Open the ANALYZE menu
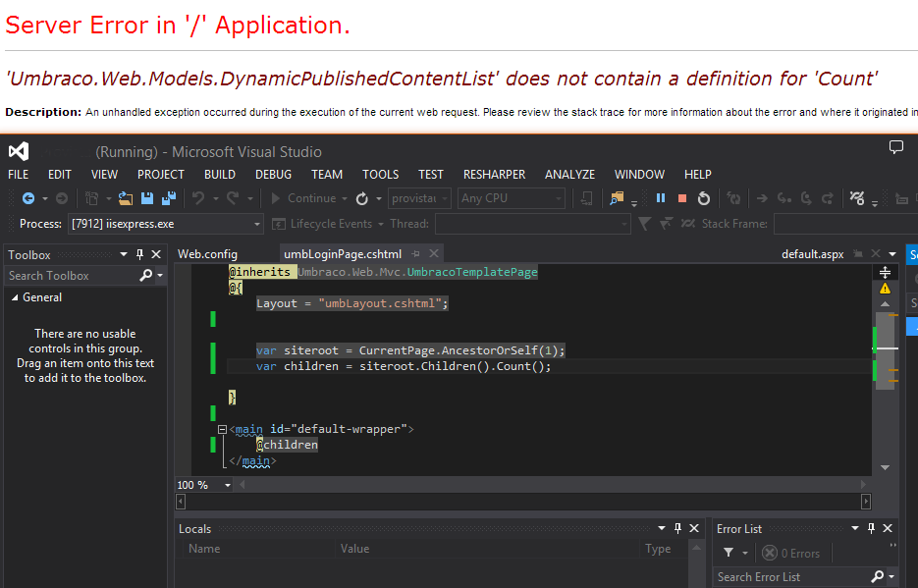918x588 pixels. pos(569,175)
